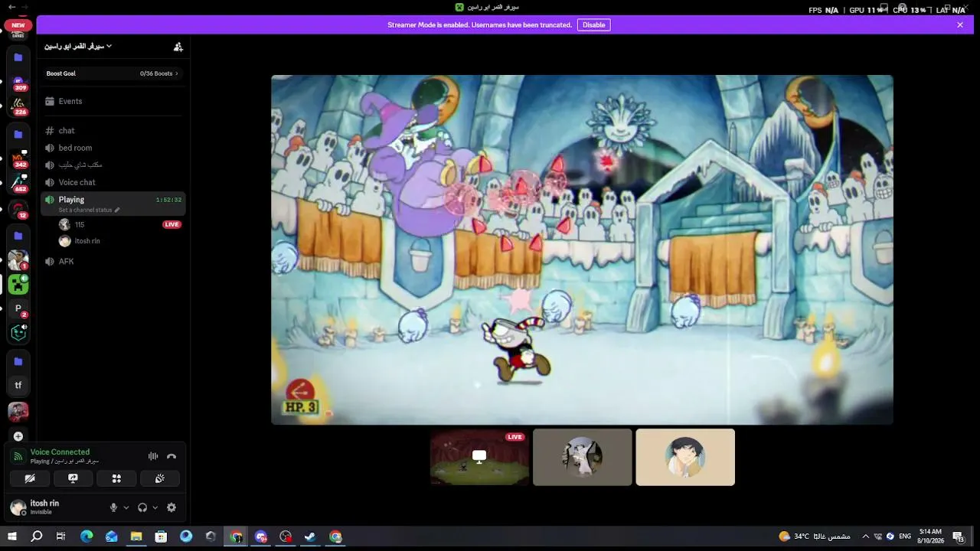Go back with the navigation arrow
Image resolution: width=980 pixels, height=551 pixels.
point(11,7)
